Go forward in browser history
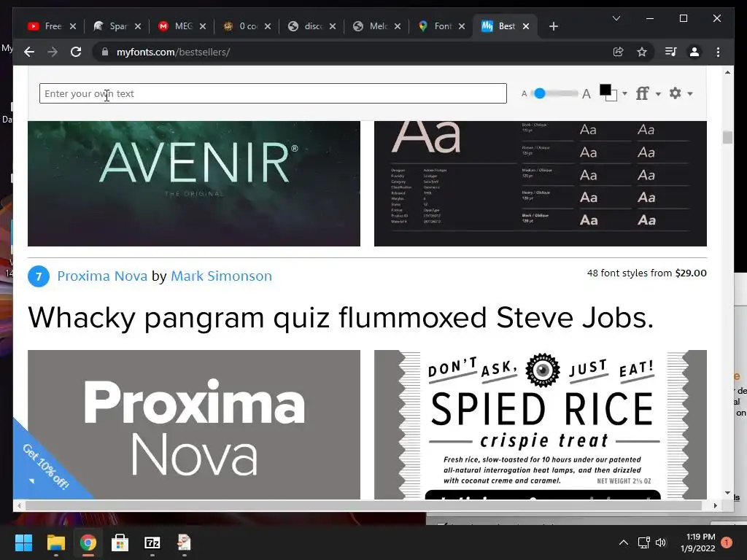 [53, 52]
